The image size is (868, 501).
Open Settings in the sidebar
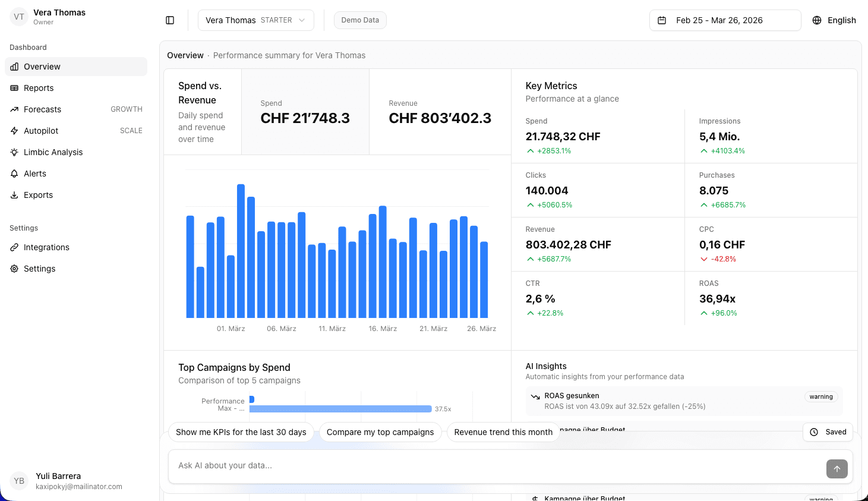(x=39, y=269)
